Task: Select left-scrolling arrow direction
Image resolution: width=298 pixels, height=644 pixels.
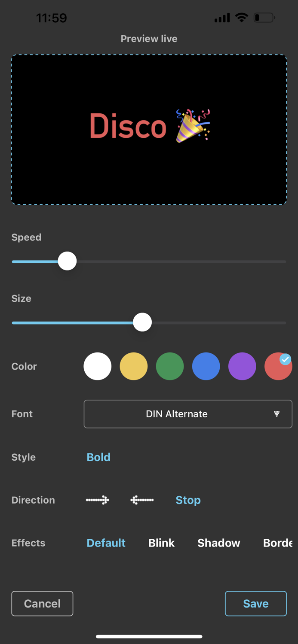Action: [x=142, y=500]
